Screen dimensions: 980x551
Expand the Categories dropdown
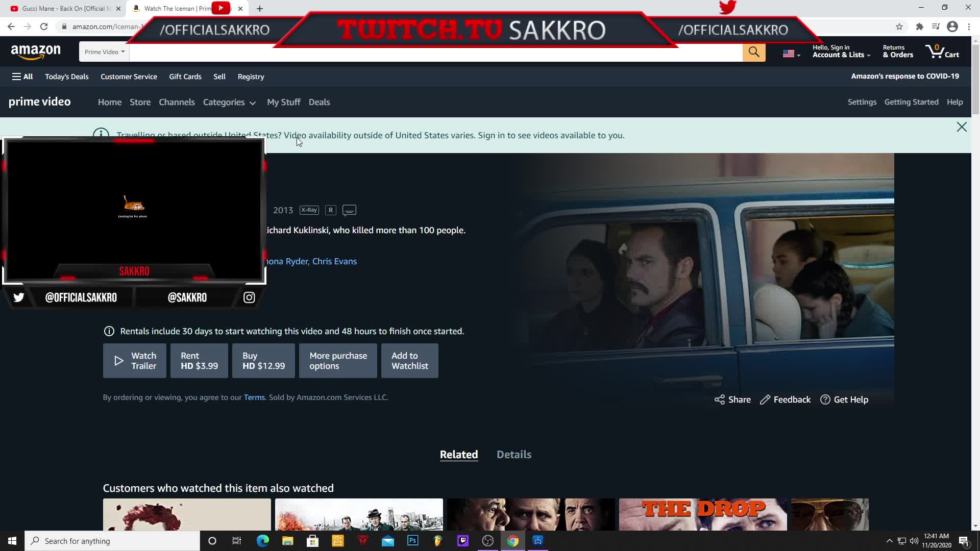pos(229,102)
